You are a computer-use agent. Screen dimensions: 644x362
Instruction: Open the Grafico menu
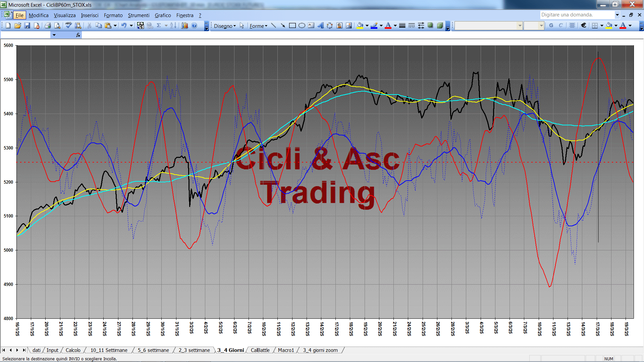pos(163,15)
